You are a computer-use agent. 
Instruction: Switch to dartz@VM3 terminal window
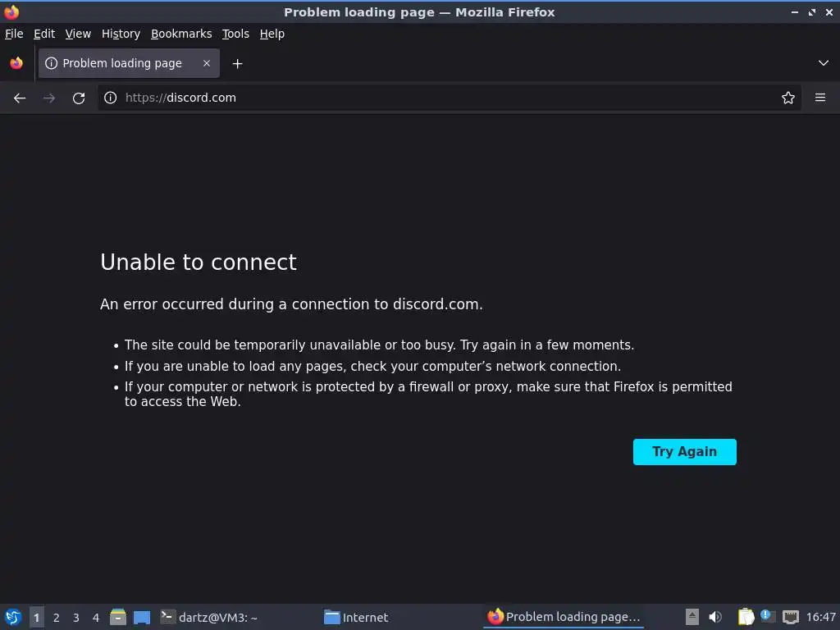[209, 617]
